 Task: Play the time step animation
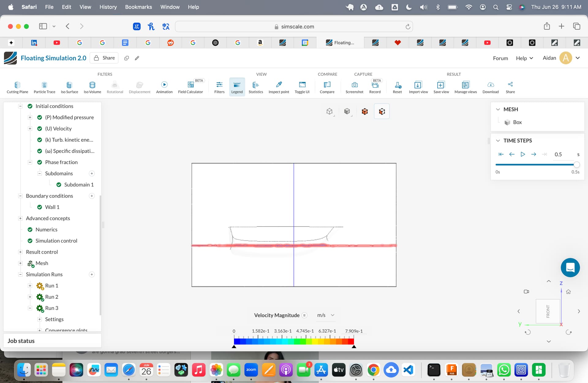[522, 154]
